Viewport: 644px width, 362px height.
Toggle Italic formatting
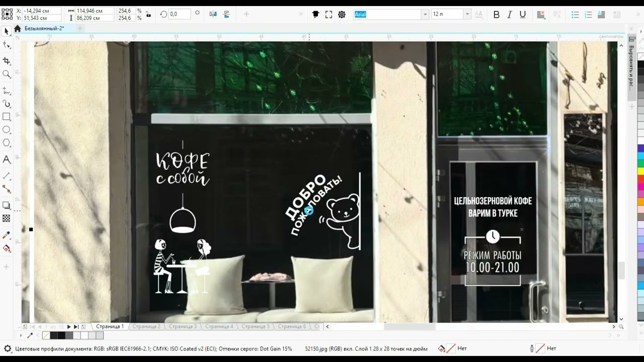click(x=509, y=15)
